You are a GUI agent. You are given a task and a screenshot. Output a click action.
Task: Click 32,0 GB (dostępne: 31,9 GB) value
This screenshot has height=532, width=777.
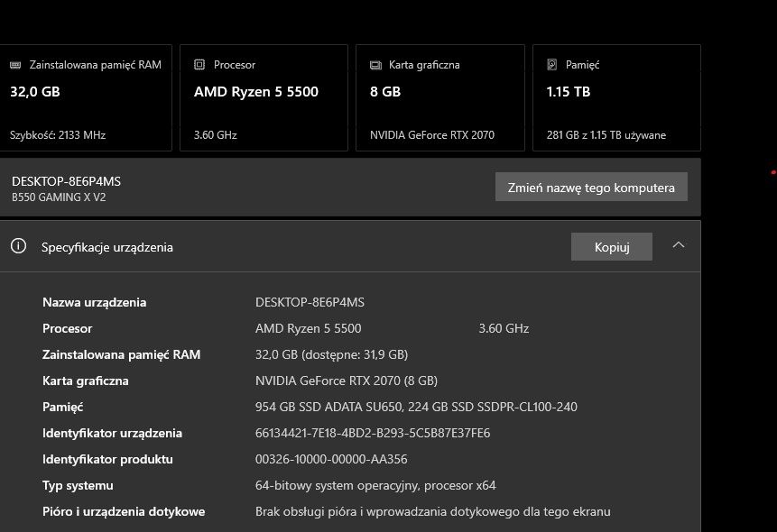coord(331,354)
